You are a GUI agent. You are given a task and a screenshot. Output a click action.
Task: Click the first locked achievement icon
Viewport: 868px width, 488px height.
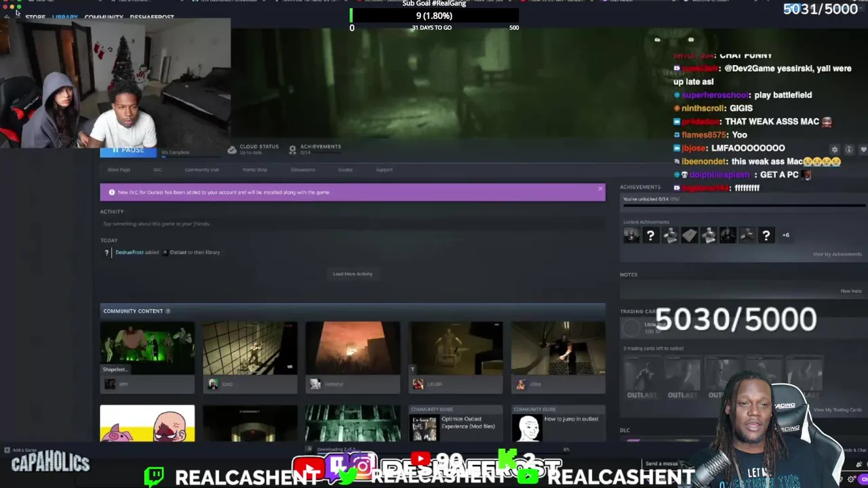tap(631, 235)
